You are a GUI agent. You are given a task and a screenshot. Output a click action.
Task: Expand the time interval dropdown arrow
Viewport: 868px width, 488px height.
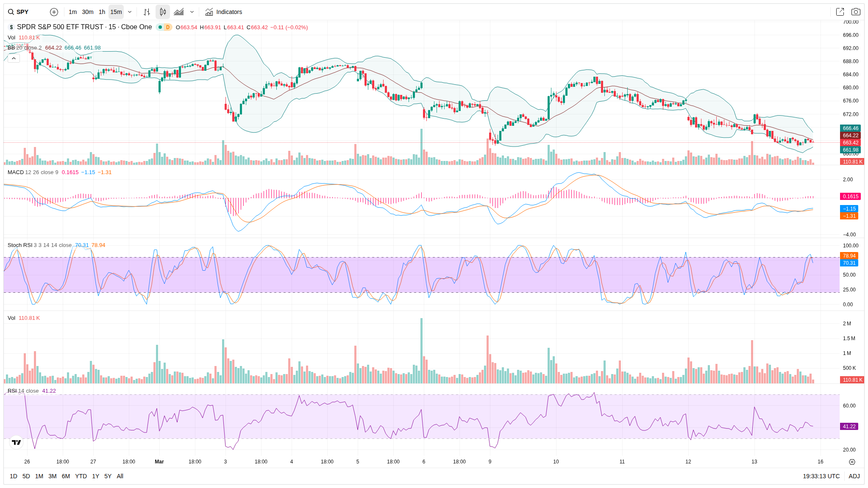click(x=130, y=12)
